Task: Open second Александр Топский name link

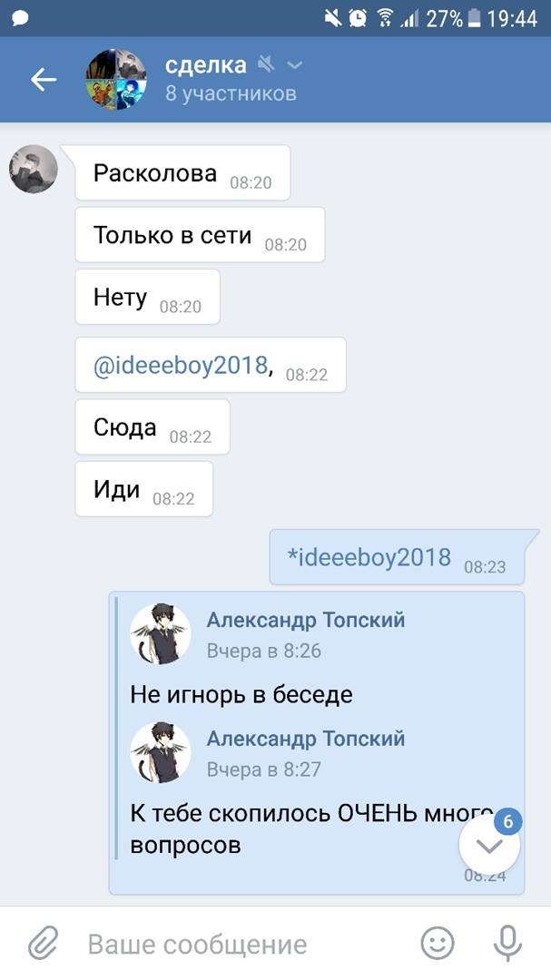Action: (306, 738)
